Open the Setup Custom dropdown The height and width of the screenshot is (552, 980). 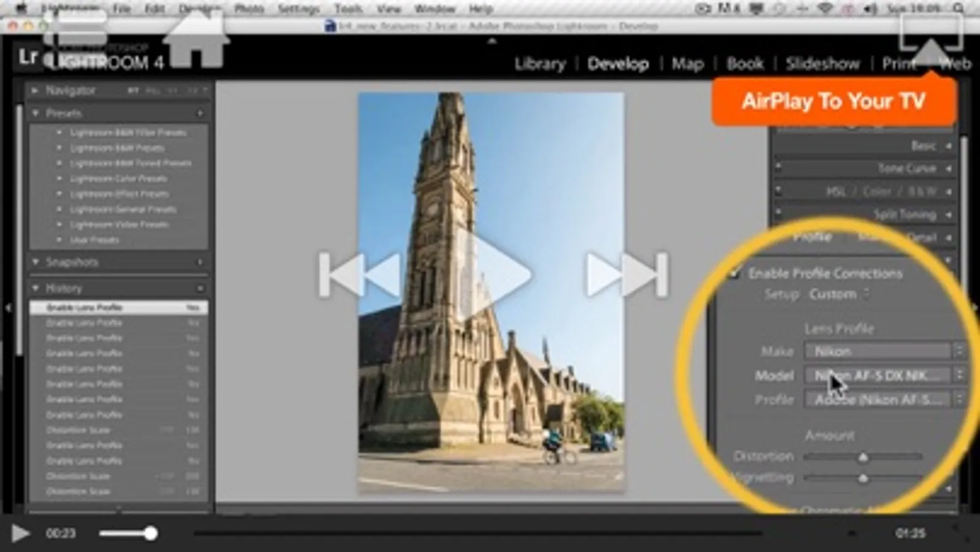pyautogui.click(x=839, y=294)
